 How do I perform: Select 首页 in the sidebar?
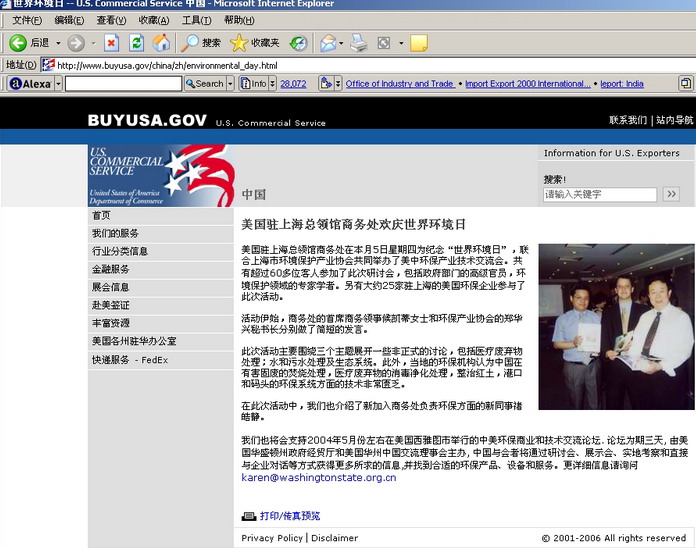[161, 216]
